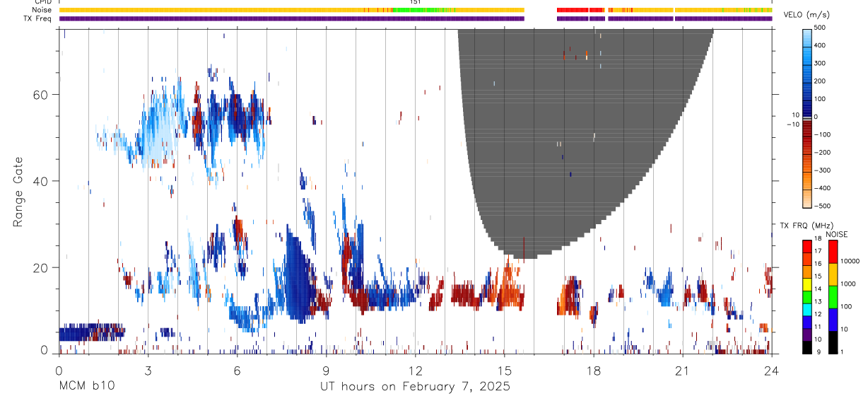Click the UT hours tick label 24

tap(771, 370)
